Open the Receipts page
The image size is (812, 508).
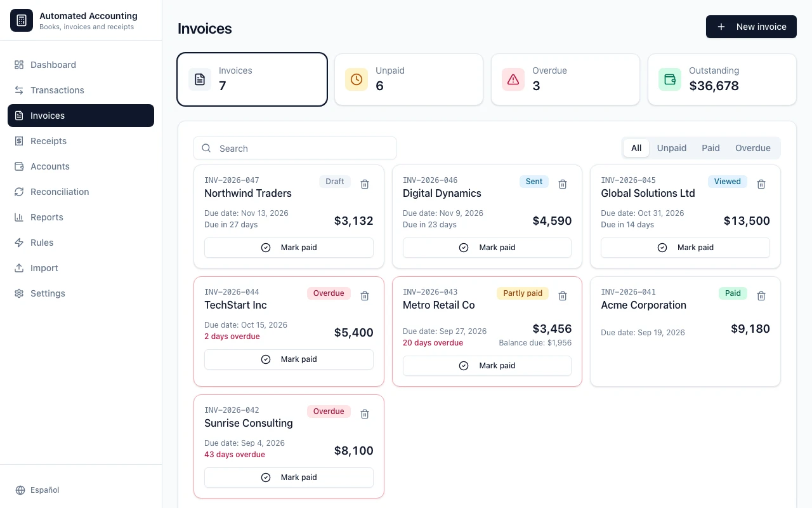click(81, 141)
